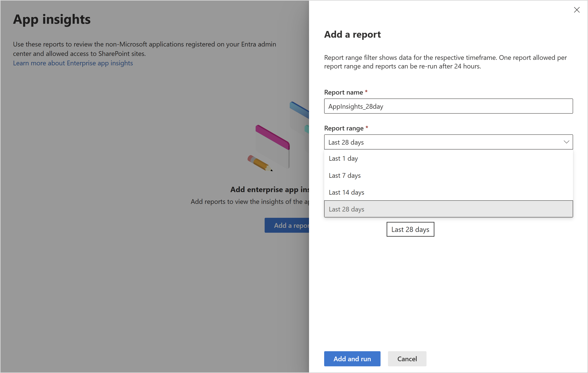Image resolution: width=588 pixels, height=373 pixels.
Task: Select highlighted Last 28 days option
Action: coord(346,209)
